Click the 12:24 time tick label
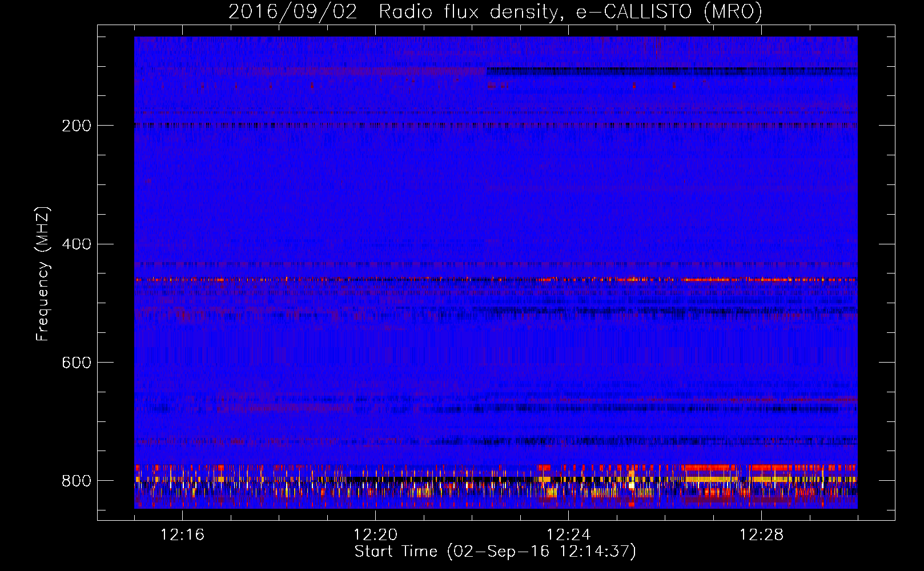924x571 pixels. [x=568, y=535]
